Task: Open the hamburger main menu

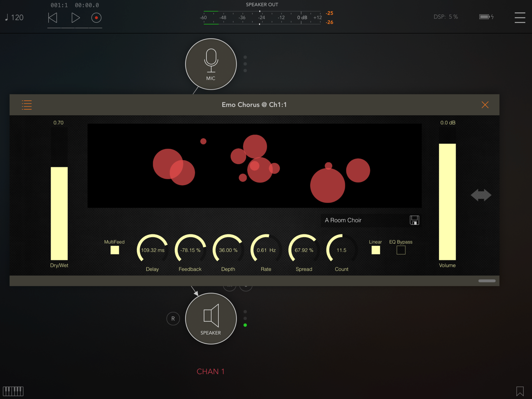Action: click(520, 18)
